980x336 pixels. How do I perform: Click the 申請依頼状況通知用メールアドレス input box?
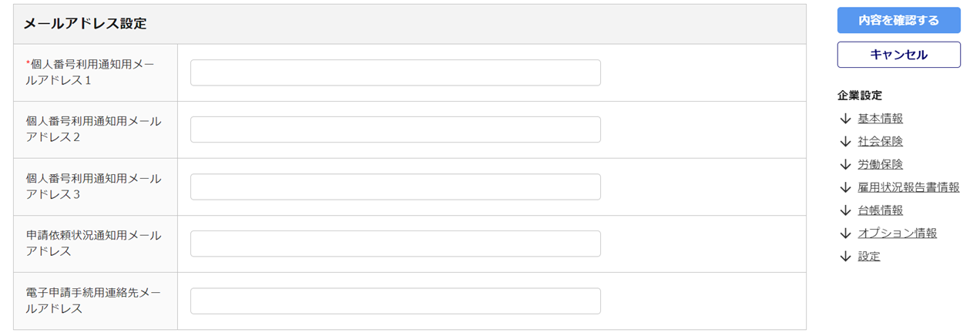pyautogui.click(x=395, y=244)
